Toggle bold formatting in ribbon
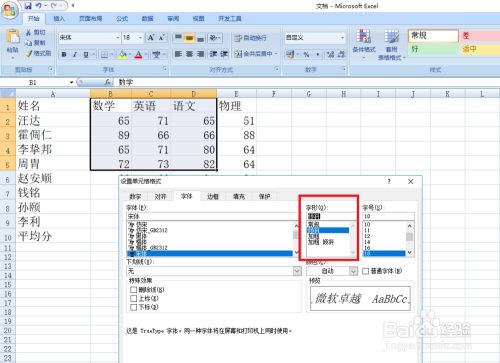 (x=64, y=54)
